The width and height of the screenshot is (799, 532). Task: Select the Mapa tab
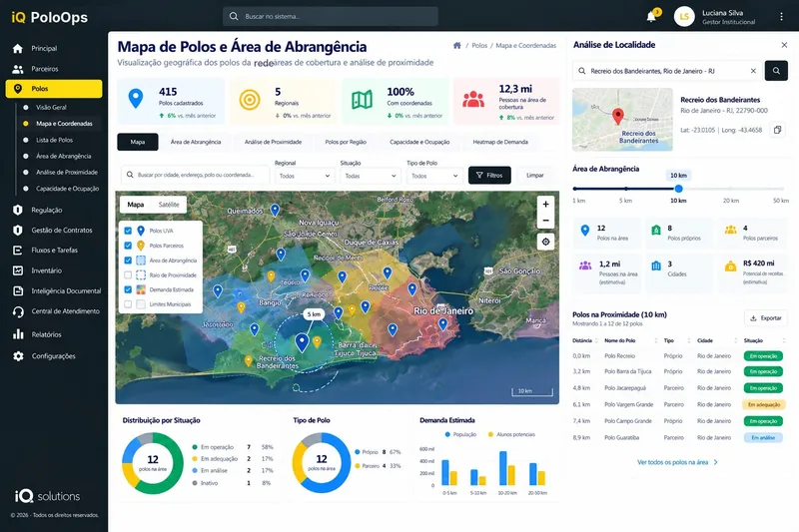click(x=138, y=142)
